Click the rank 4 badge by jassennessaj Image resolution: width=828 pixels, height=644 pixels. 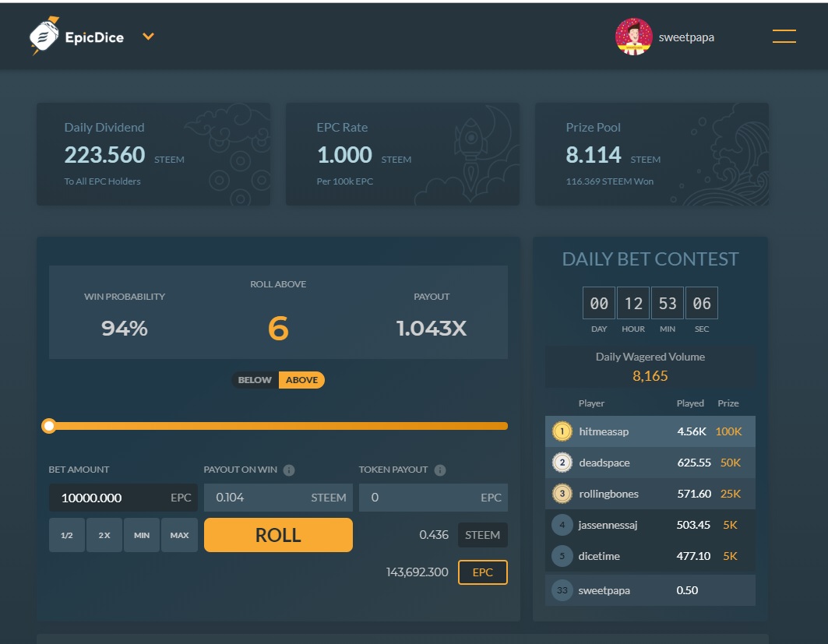[562, 525]
